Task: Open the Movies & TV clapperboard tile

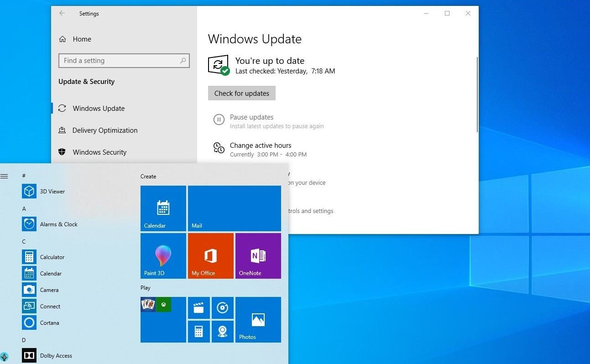Action: (198, 308)
